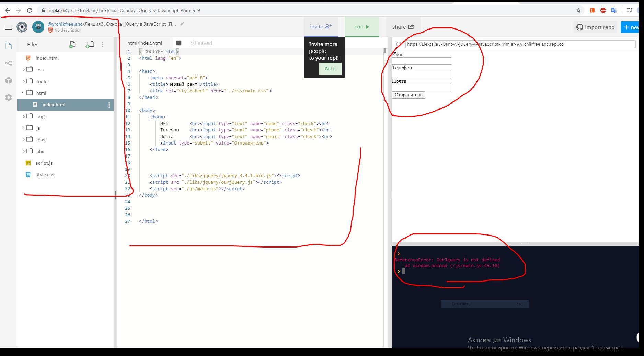Expand the less folder

click(x=24, y=140)
